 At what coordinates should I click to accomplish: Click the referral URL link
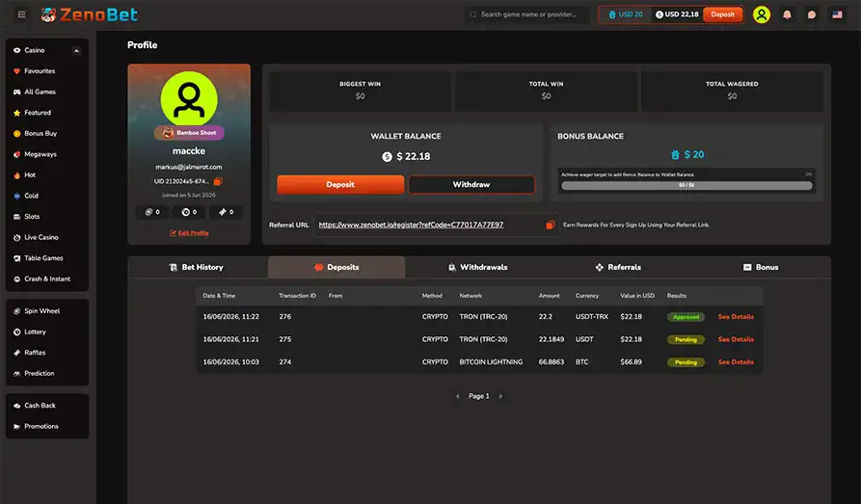(x=412, y=225)
